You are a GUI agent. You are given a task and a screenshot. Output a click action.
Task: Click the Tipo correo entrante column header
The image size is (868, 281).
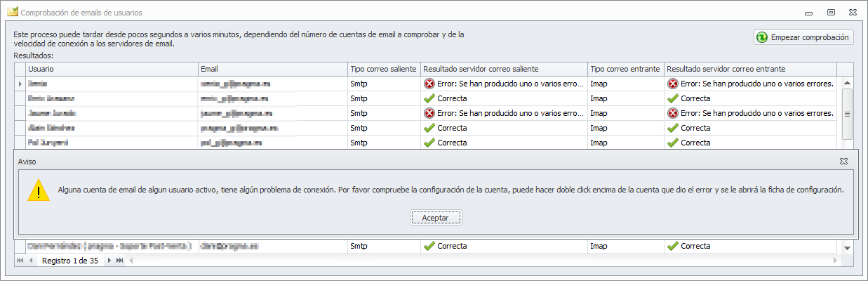[625, 69]
